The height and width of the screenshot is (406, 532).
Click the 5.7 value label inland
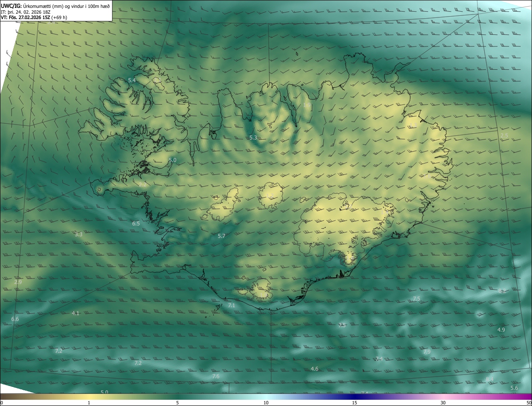click(222, 236)
